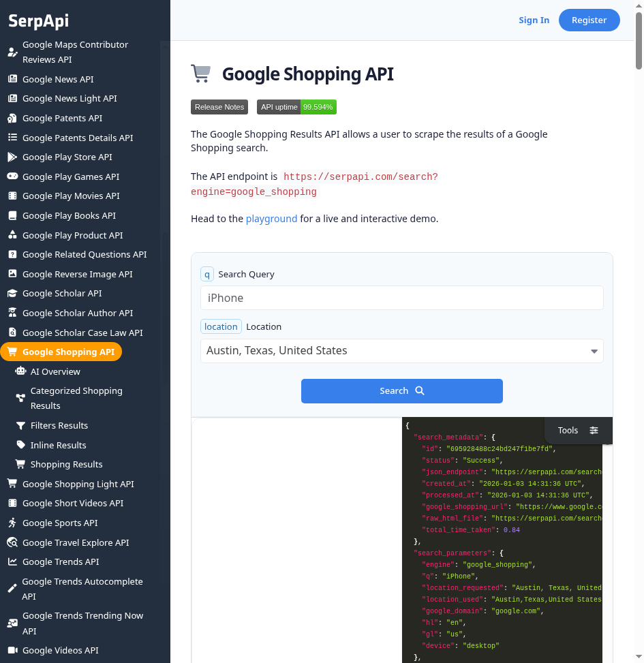Click the q parameter badge
The width and height of the screenshot is (644, 663).
coord(206,274)
